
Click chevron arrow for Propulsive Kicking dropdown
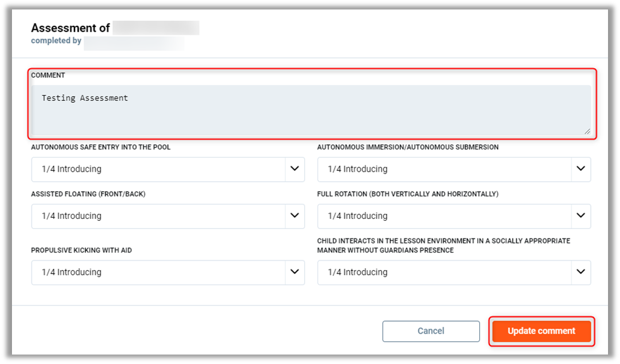294,272
